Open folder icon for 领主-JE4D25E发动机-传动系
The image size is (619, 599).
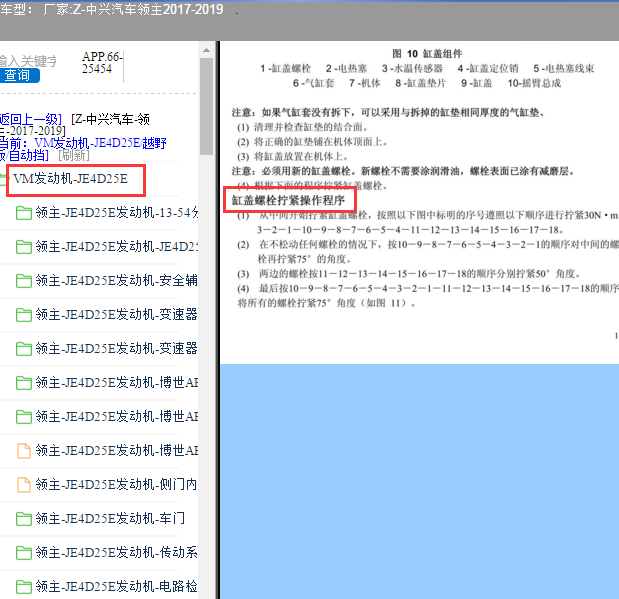pyautogui.click(x=24, y=552)
